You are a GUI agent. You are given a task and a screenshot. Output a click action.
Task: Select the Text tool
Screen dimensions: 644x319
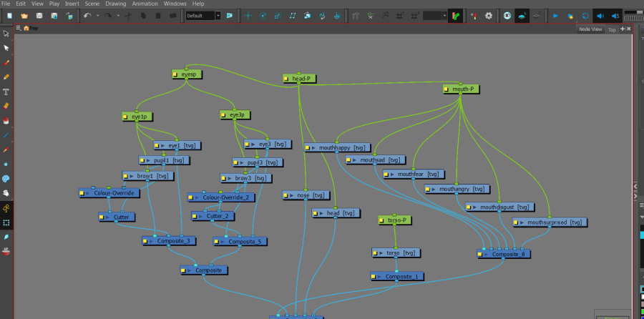[6, 92]
